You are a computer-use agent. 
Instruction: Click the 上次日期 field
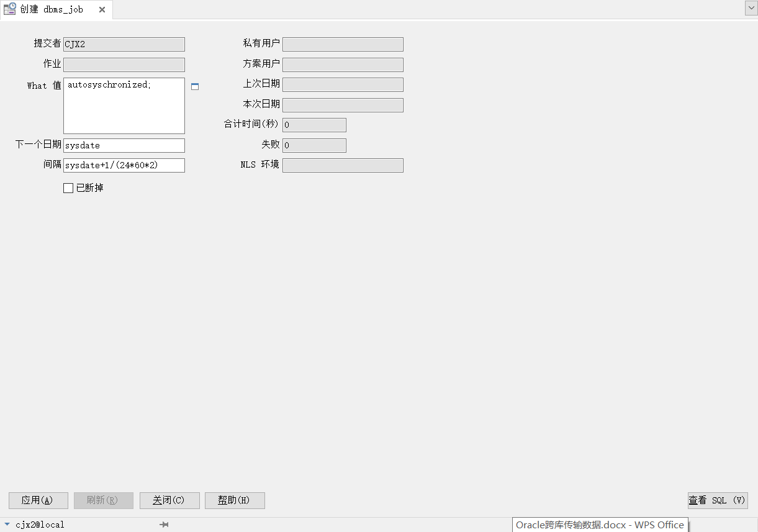[343, 84]
